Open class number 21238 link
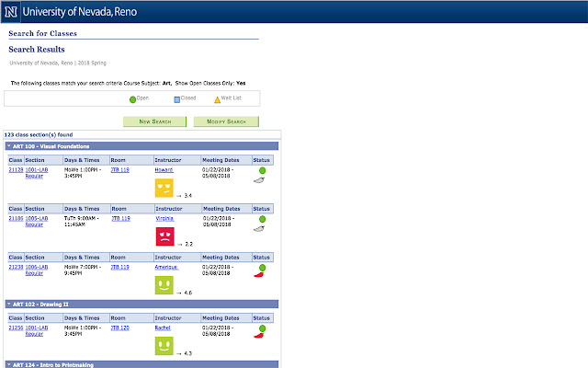588x368 pixels. [16, 267]
